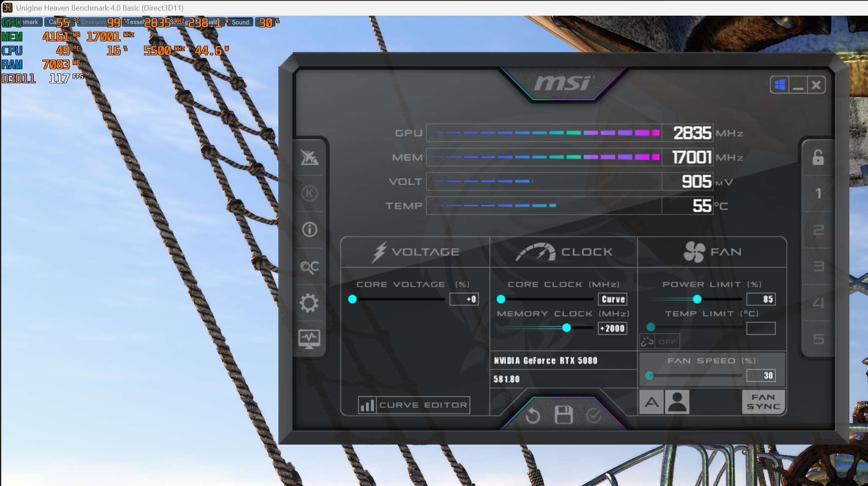Minimize the MSI Afterburner window
This screenshot has width=868, height=486.
point(798,85)
